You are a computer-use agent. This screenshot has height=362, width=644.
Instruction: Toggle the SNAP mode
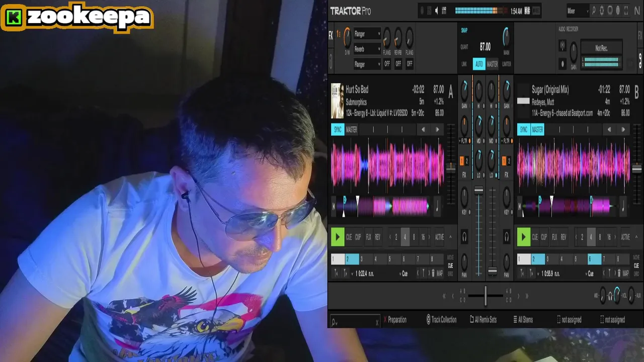pyautogui.click(x=464, y=30)
